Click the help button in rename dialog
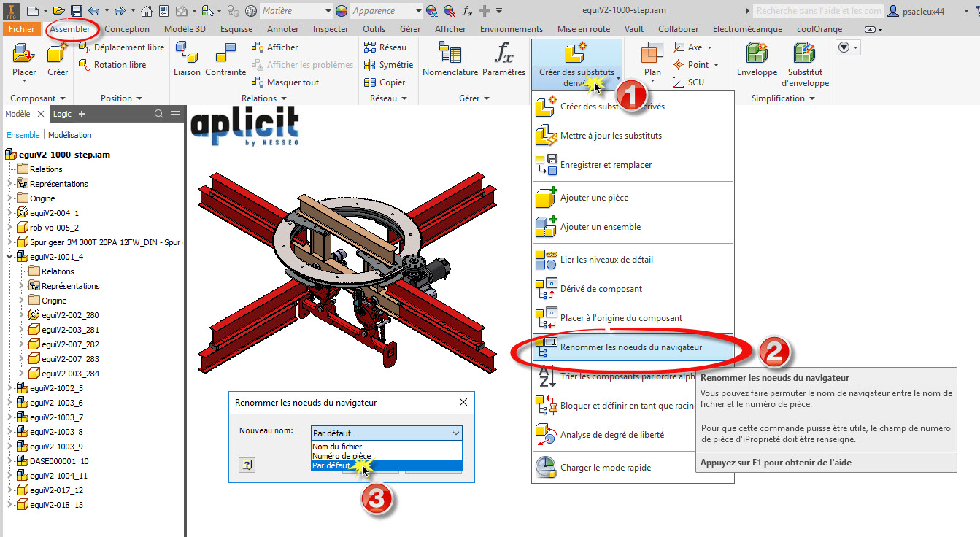 coord(247,465)
